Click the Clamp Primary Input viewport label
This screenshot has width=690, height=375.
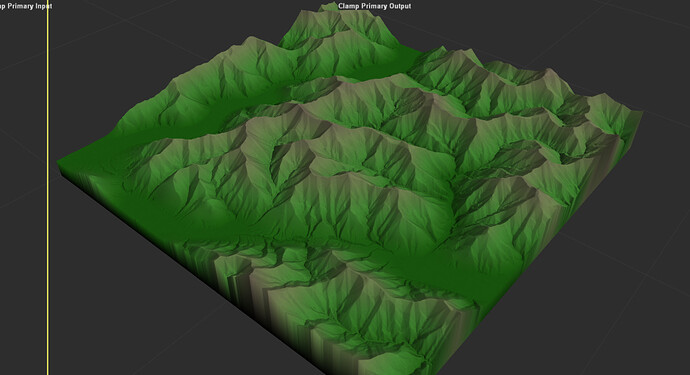point(26,6)
